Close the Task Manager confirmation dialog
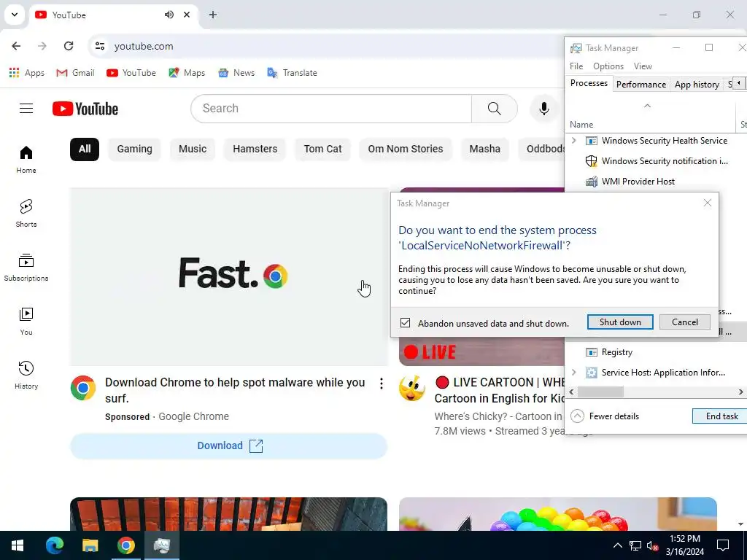 pyautogui.click(x=707, y=203)
